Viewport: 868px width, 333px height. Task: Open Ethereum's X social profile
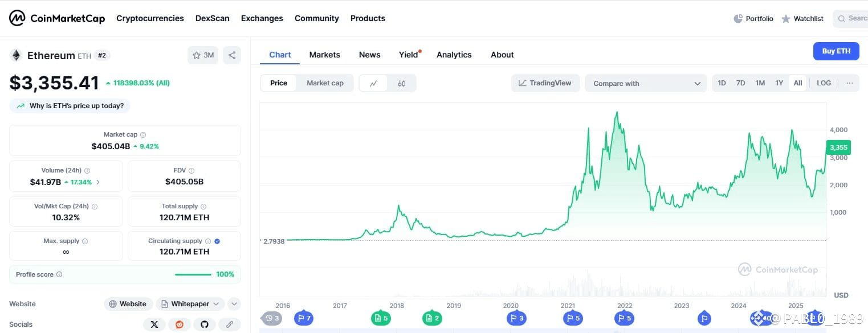[154, 324]
